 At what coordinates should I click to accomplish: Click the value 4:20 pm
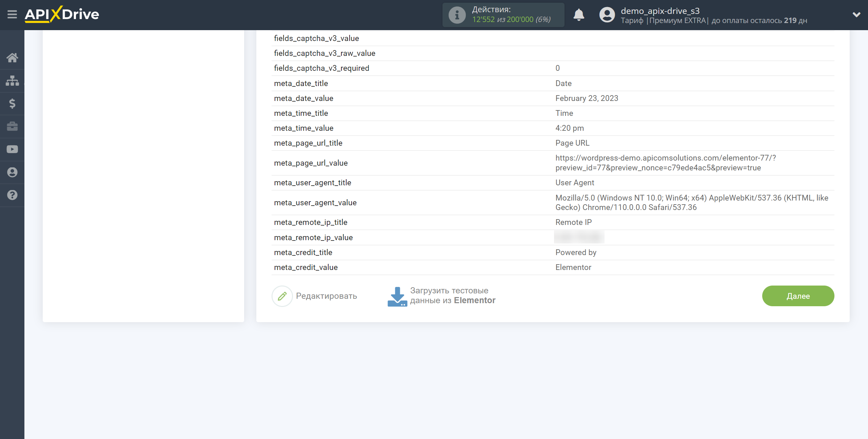pos(570,128)
